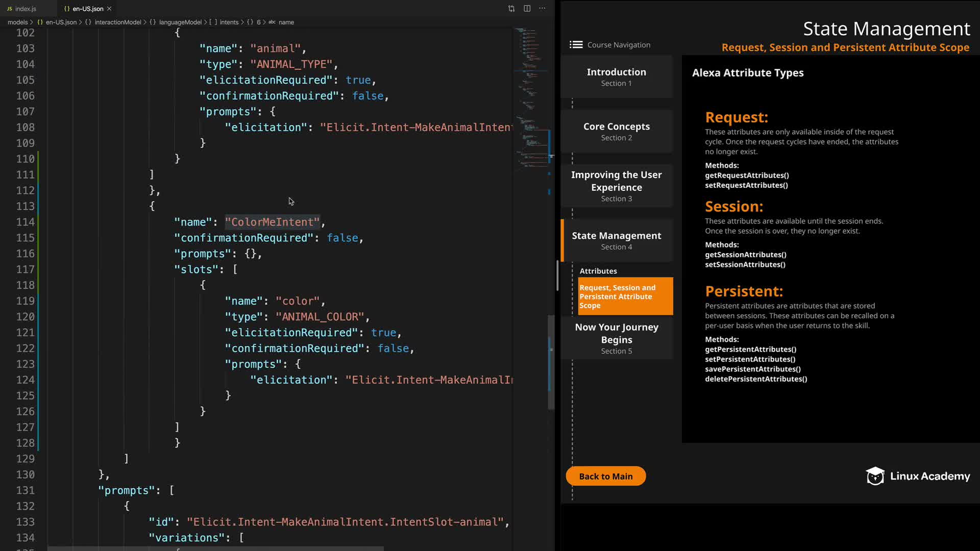Click the models folder breadcrumb
The height and width of the screenshot is (551, 980).
point(17,22)
